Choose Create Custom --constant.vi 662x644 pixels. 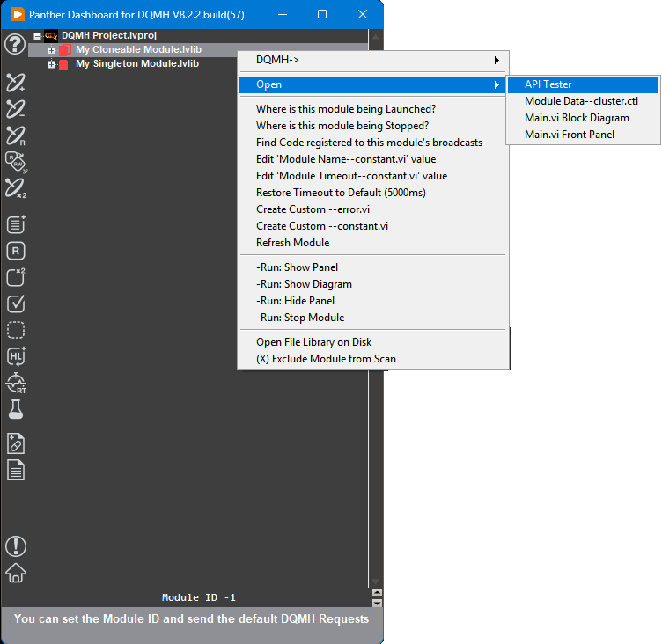[x=372, y=226]
